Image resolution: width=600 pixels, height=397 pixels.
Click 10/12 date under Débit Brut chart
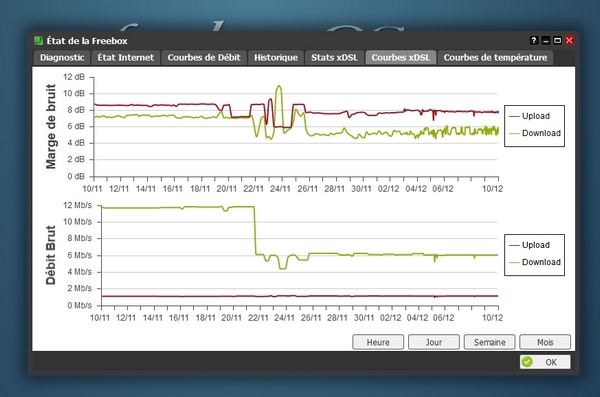pos(492,318)
